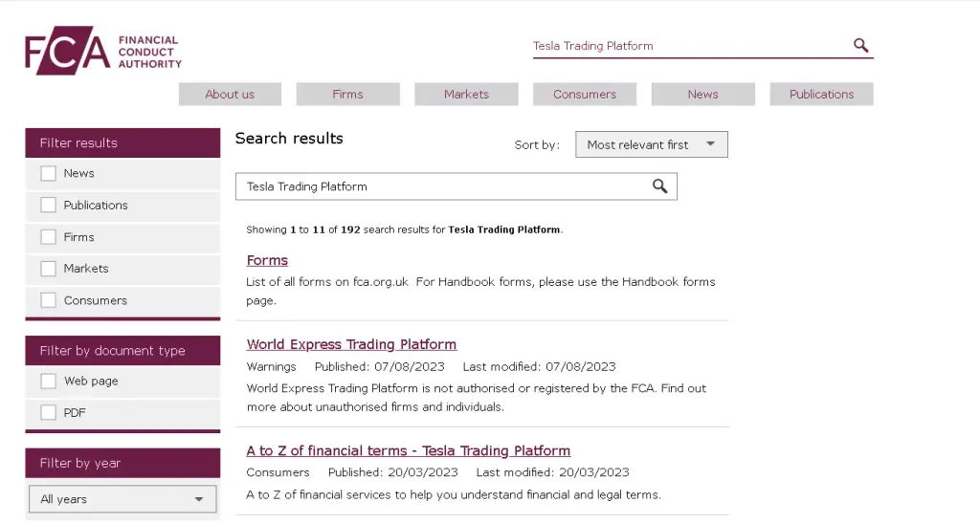Click the magnifier icon in the header search
The image size is (980, 524).
pyautogui.click(x=860, y=45)
